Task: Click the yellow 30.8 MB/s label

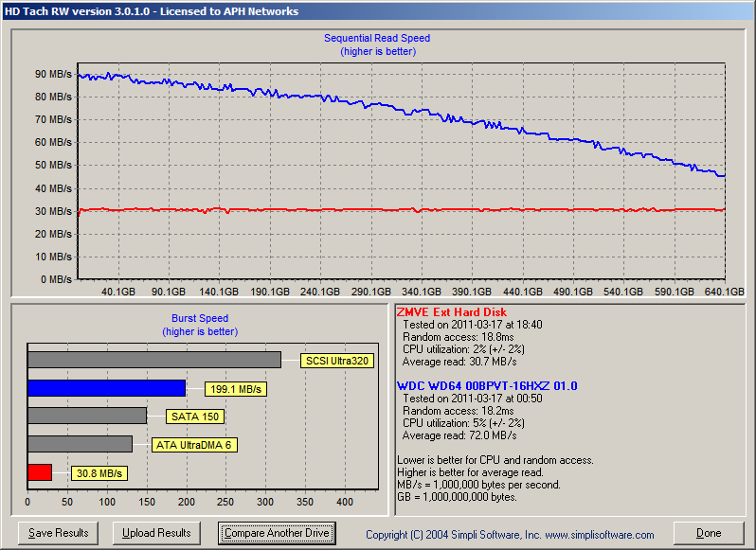Action: pyautogui.click(x=99, y=473)
